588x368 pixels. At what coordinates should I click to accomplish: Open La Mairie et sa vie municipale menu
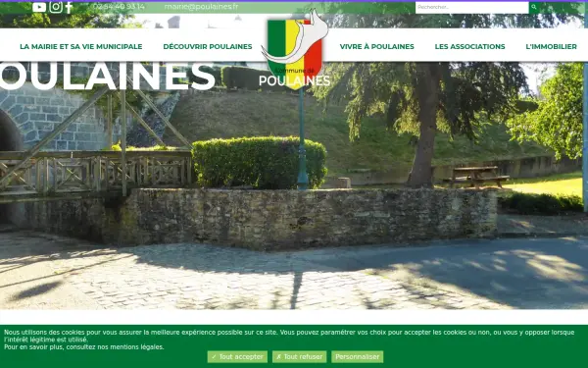tap(81, 46)
